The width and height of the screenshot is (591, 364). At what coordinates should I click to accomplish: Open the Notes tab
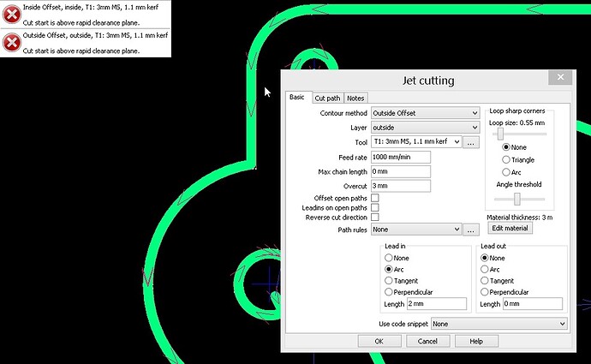coord(355,98)
